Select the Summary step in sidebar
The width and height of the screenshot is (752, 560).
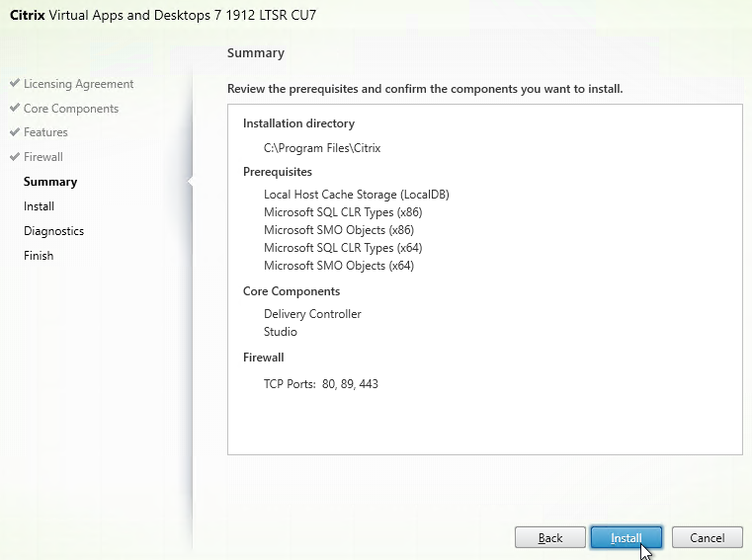click(50, 182)
